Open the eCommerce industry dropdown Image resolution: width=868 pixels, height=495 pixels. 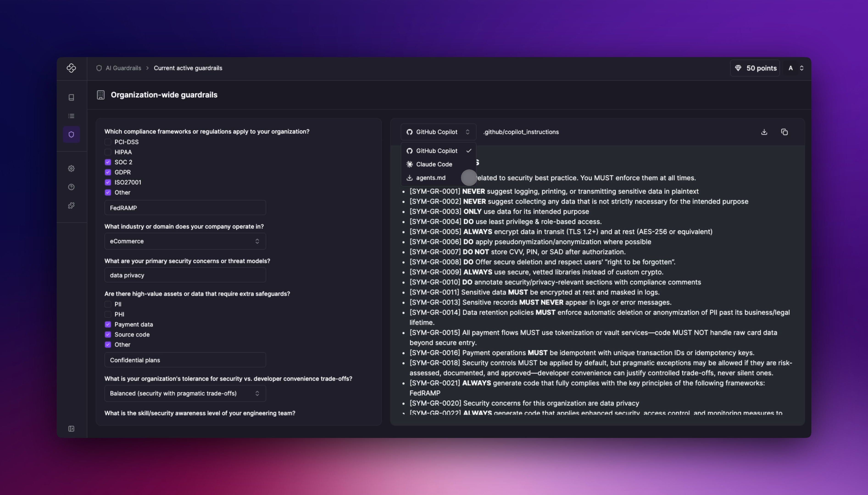[x=185, y=241]
